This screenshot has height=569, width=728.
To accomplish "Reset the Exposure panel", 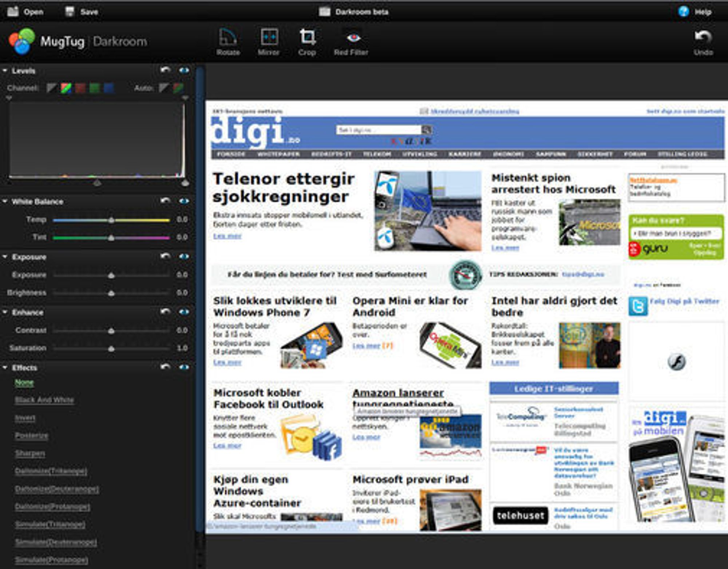I will (x=166, y=256).
